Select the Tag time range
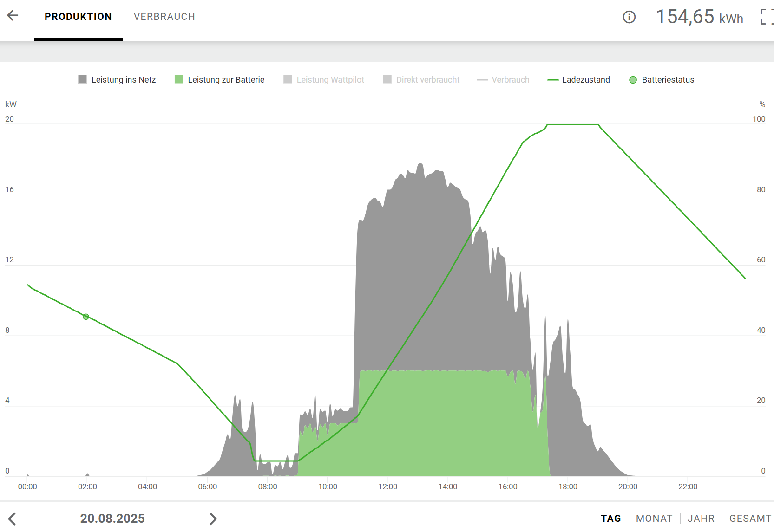The width and height of the screenshot is (774, 532). click(610, 519)
